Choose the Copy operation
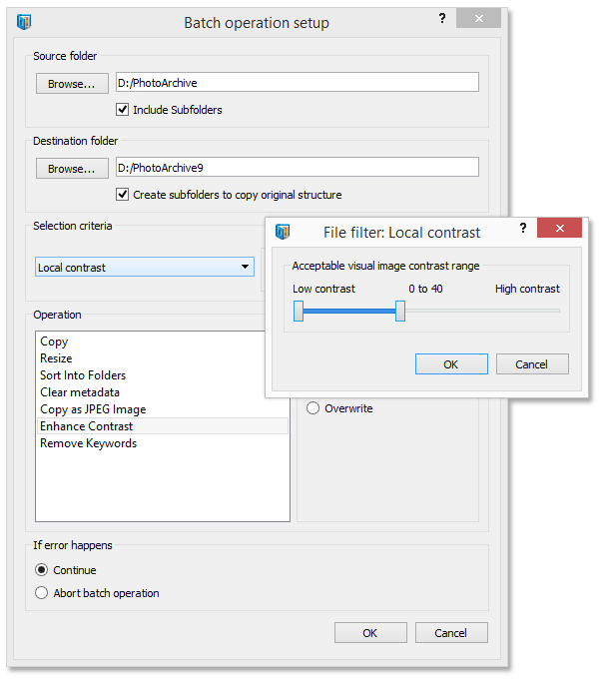 (x=163, y=342)
